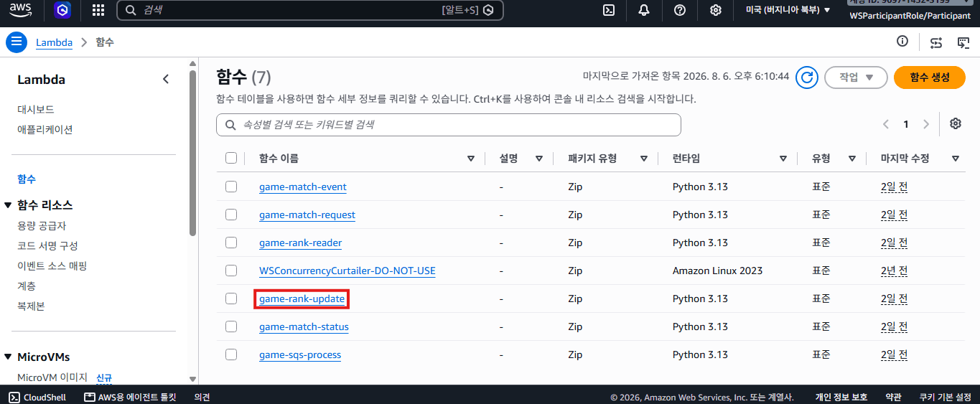Check the game-match-status row checkbox
980x404 pixels.
coord(231,327)
